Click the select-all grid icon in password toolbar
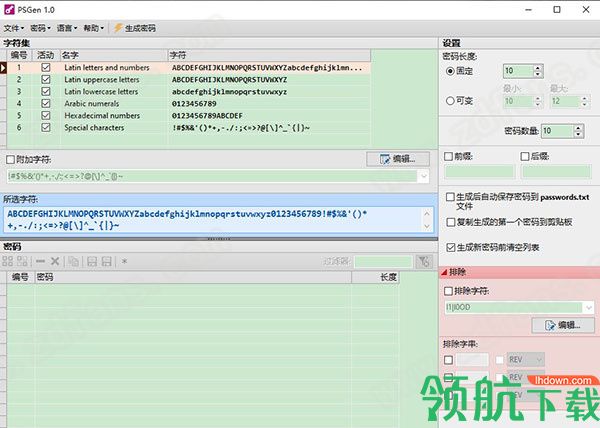Viewport: 600px width, 428px height. [x=8, y=262]
